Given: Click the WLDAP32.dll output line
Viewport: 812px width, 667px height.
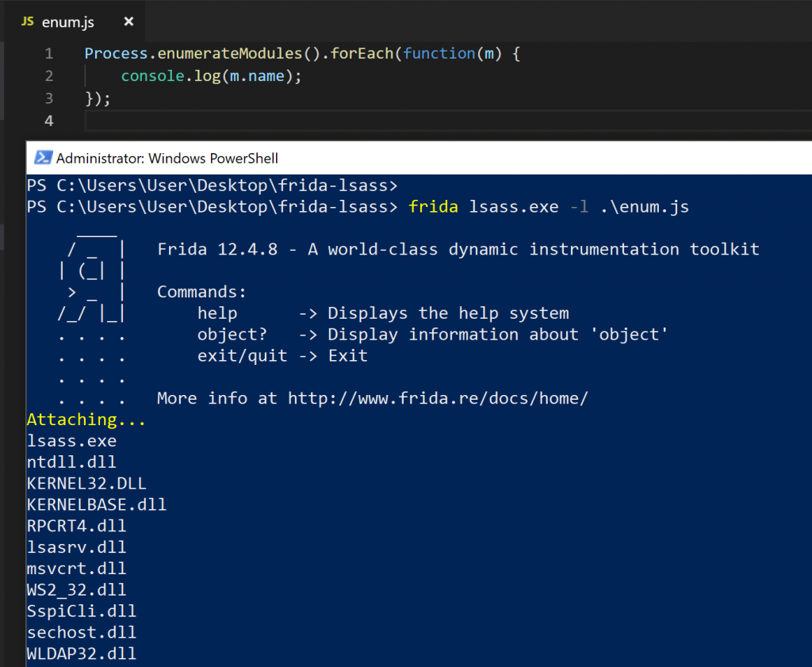Looking at the screenshot, I should 81,654.
